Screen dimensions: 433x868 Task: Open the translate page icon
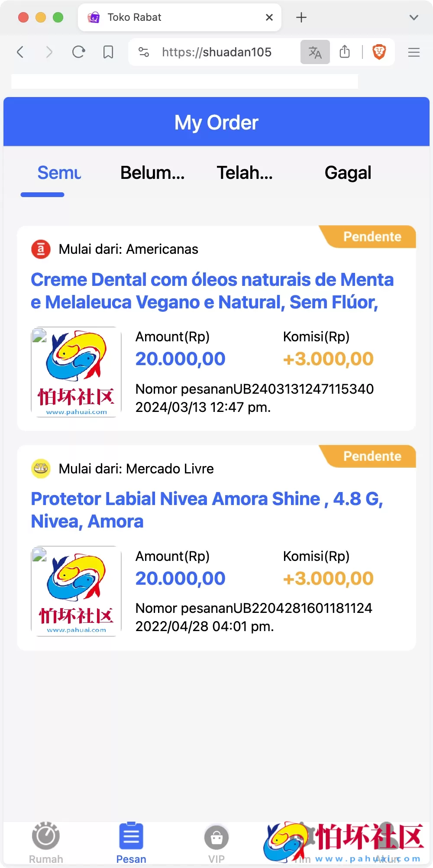pyautogui.click(x=315, y=52)
